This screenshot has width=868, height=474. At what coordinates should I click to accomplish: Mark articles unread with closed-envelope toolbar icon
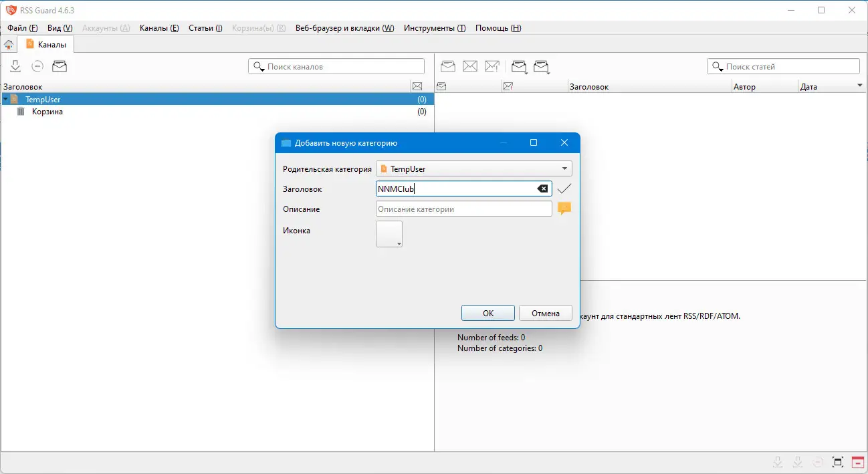coord(470,66)
